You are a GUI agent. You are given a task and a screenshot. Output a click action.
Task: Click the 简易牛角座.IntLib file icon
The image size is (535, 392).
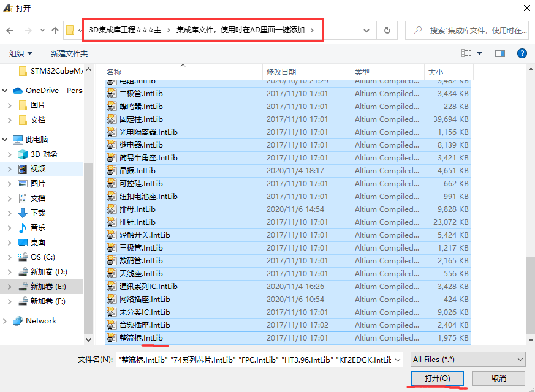click(x=112, y=158)
